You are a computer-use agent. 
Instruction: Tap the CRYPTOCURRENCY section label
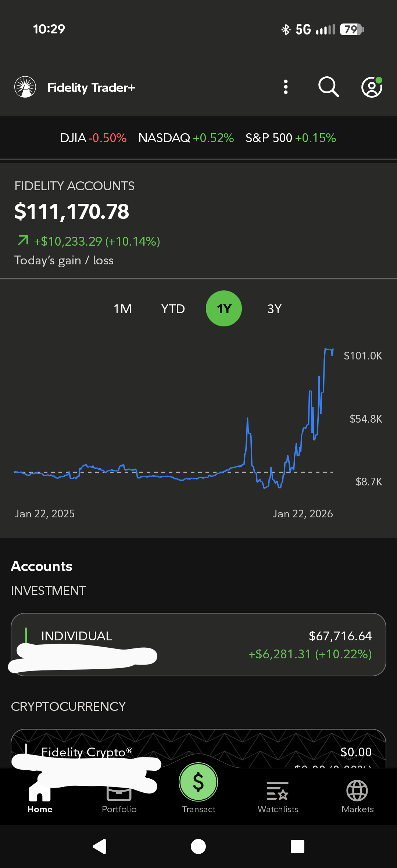click(x=68, y=706)
